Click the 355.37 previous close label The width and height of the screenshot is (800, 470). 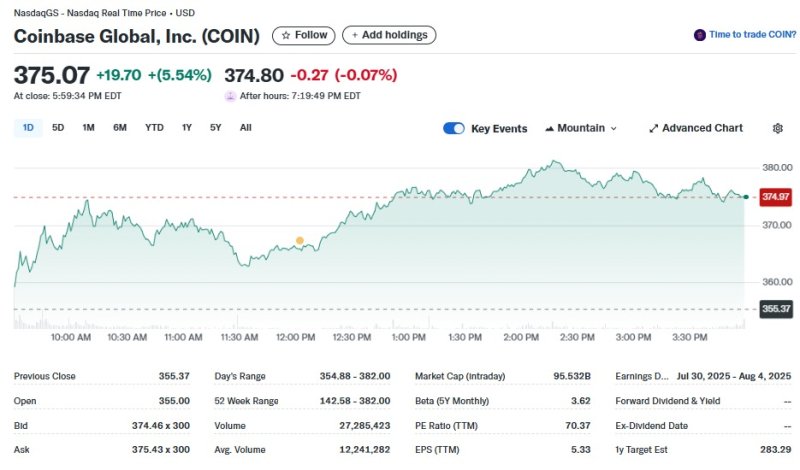click(776, 310)
